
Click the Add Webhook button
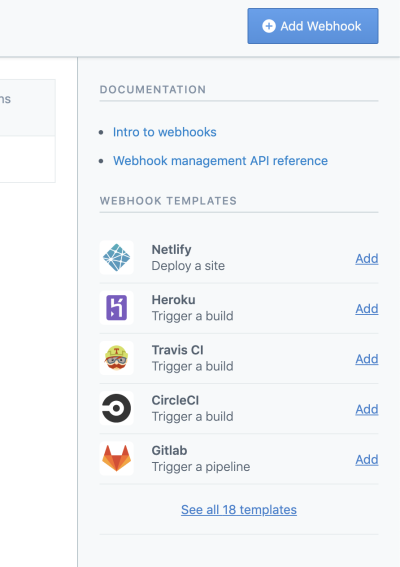click(313, 26)
